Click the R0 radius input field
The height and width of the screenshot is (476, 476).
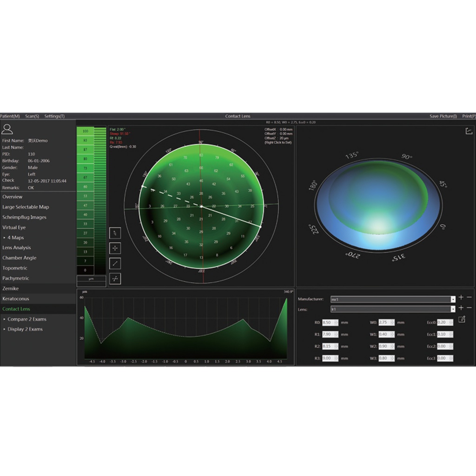[330, 323]
